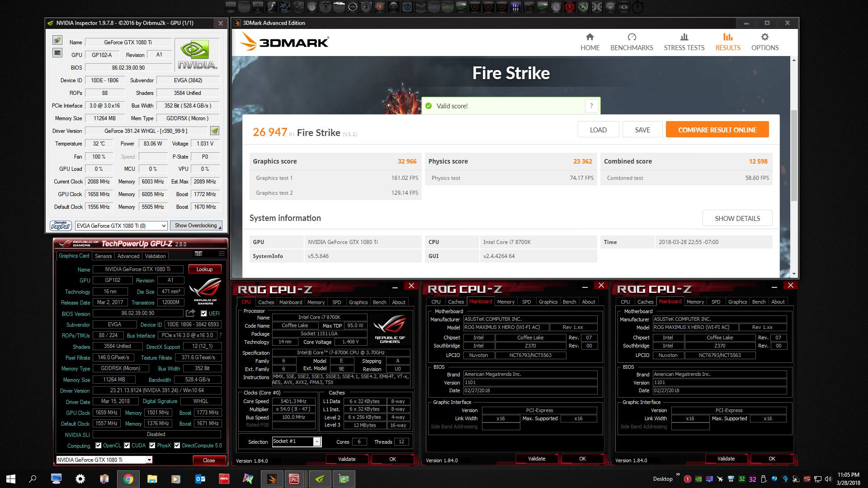Open Bench tab in right CPU-Z window
The height and width of the screenshot is (488, 868).
point(759,301)
